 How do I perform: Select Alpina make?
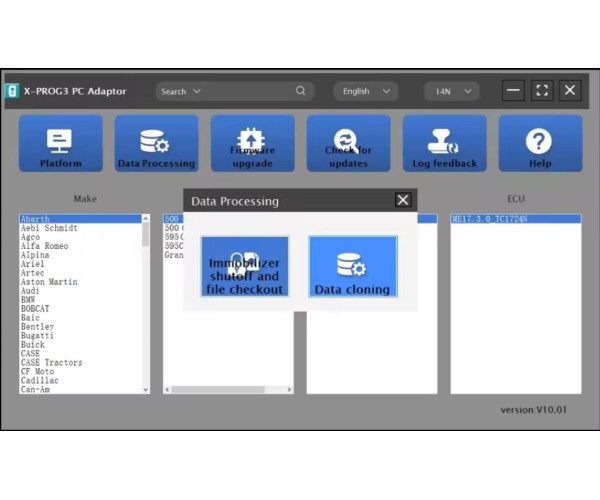(80, 255)
